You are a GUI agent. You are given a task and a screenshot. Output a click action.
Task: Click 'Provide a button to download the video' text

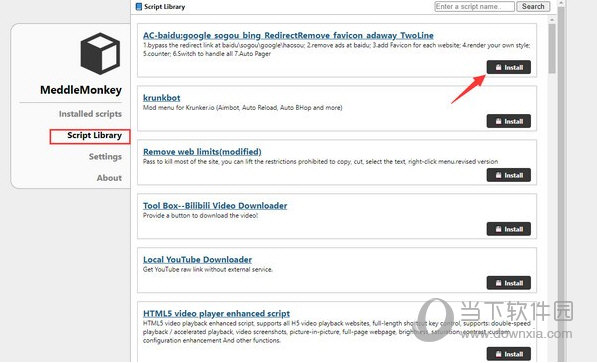click(x=200, y=216)
